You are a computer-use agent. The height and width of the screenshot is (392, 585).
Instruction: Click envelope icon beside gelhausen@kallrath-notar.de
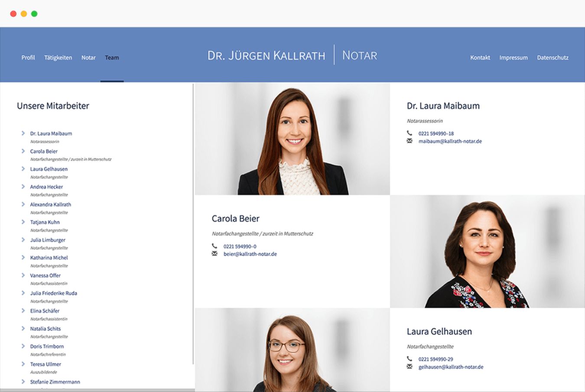click(409, 367)
